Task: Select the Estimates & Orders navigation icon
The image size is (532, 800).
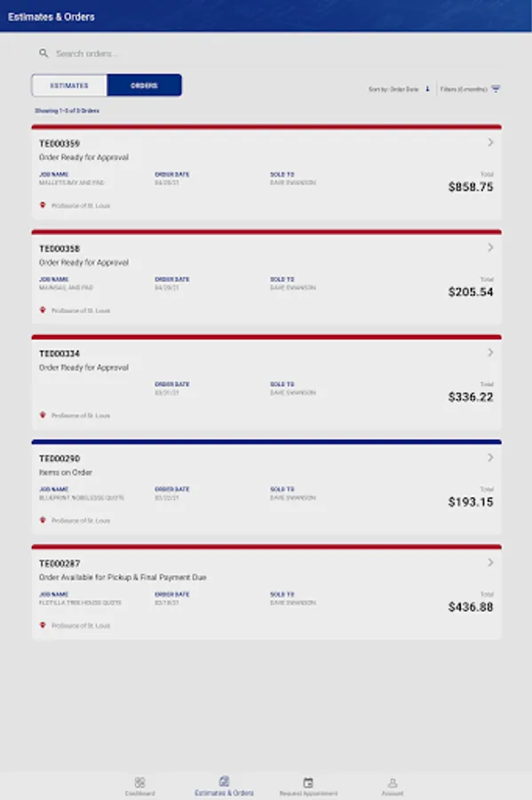Action: pyautogui.click(x=224, y=781)
